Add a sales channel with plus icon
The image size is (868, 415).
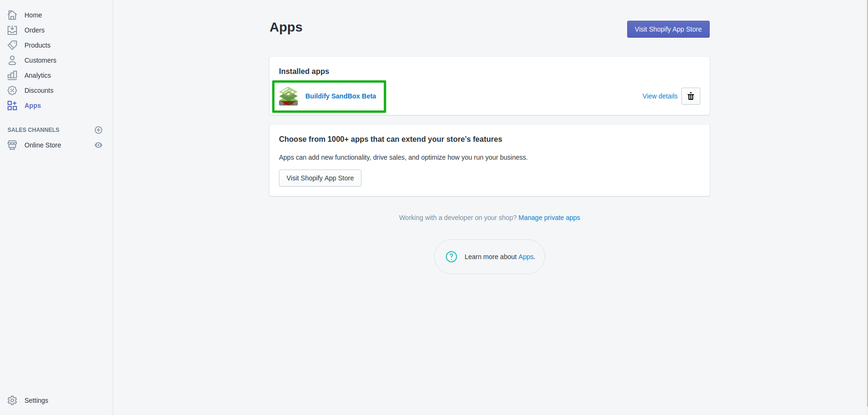(x=98, y=130)
